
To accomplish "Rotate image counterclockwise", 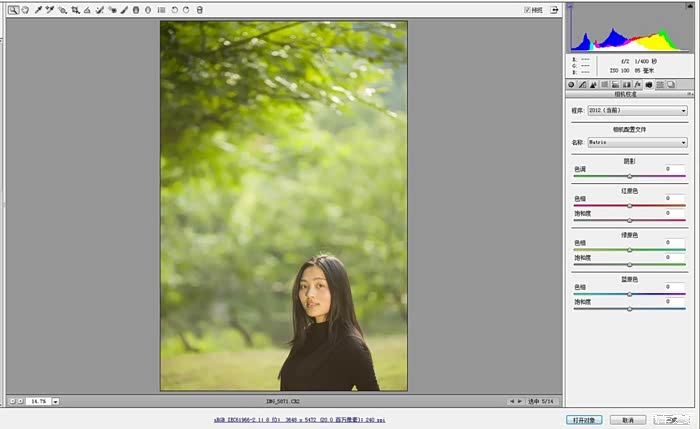I will coord(174,10).
